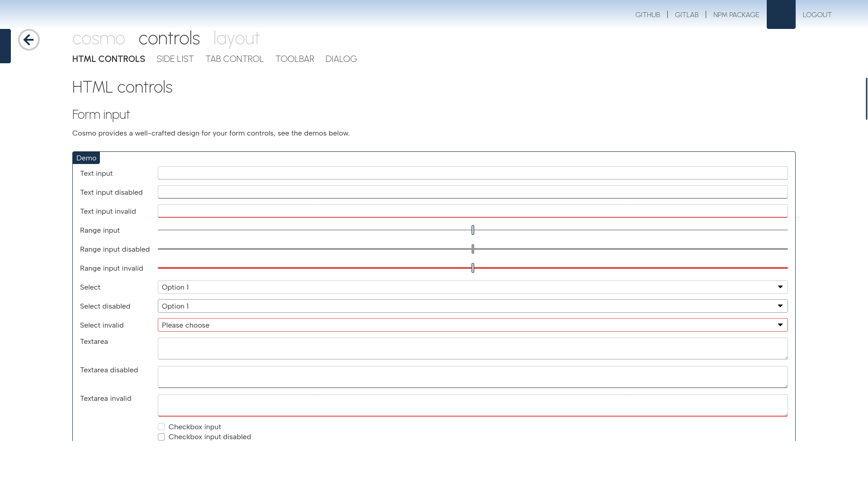Screen dimensions: 868x488
Task: Focus the Text input field
Action: [472, 173]
